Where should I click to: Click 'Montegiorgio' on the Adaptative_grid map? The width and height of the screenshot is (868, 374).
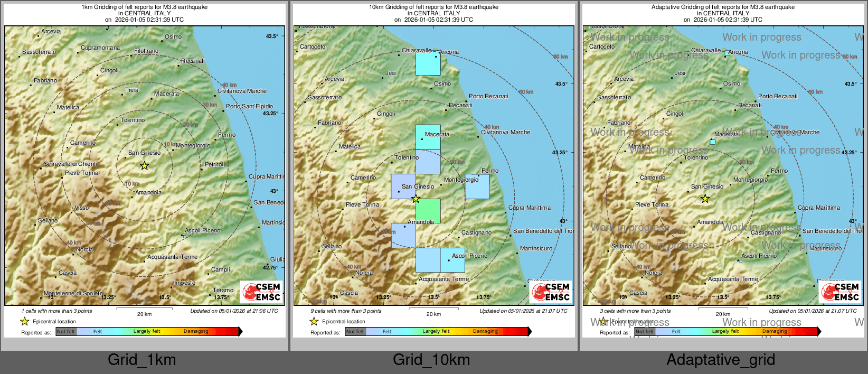(x=751, y=180)
